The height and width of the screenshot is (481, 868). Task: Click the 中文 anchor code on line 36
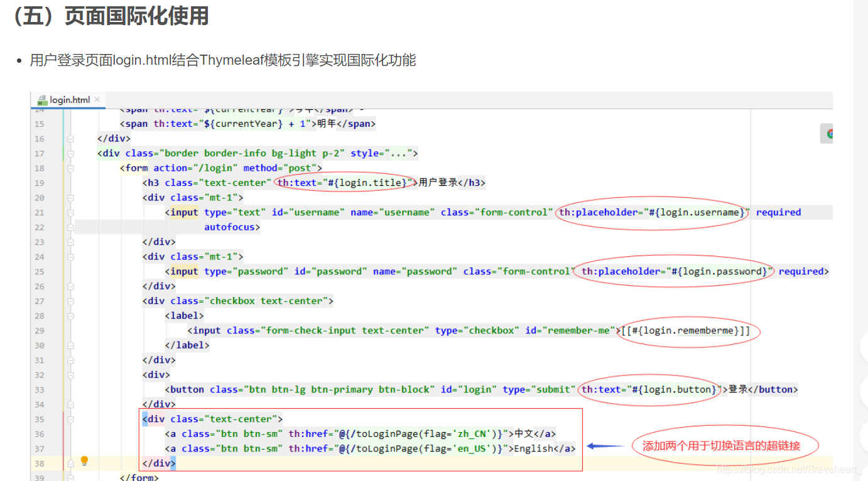(x=361, y=434)
